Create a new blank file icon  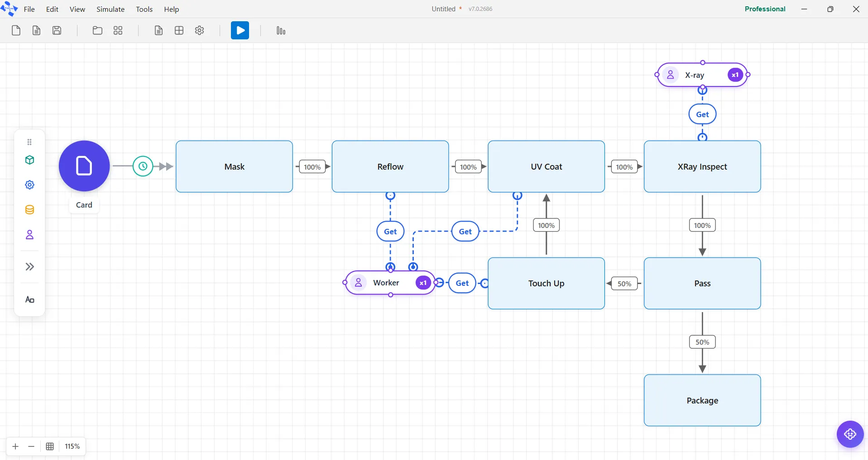[16, 30]
